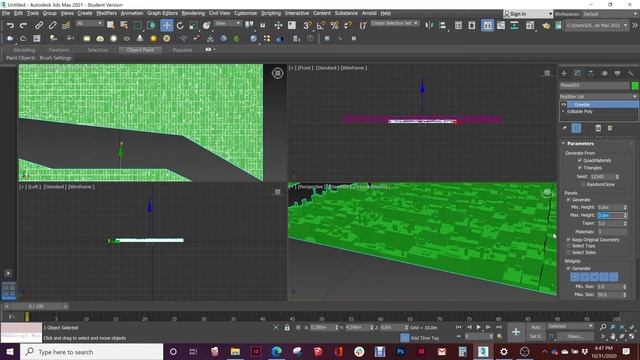
Task: Open the Hierarchy command panel tab
Action: coord(591,73)
